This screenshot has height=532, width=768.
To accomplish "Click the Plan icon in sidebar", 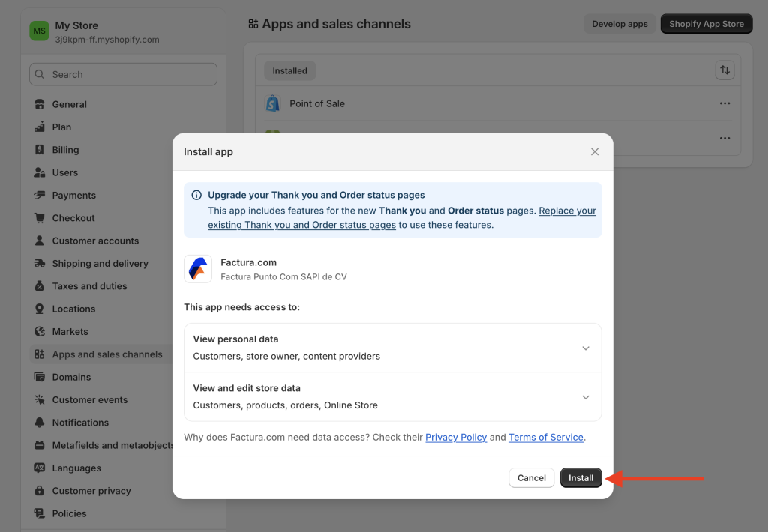I will (x=40, y=127).
